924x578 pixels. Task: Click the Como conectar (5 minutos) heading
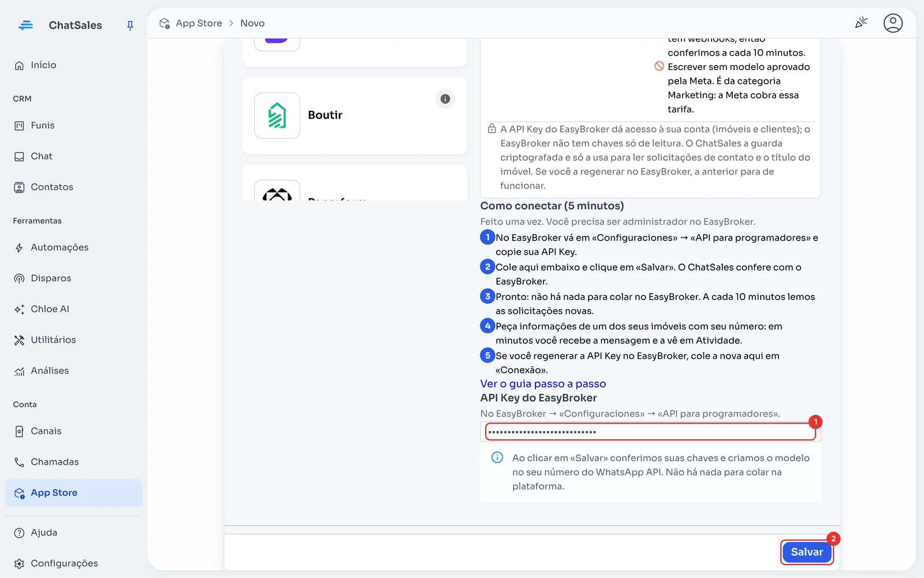pos(552,206)
